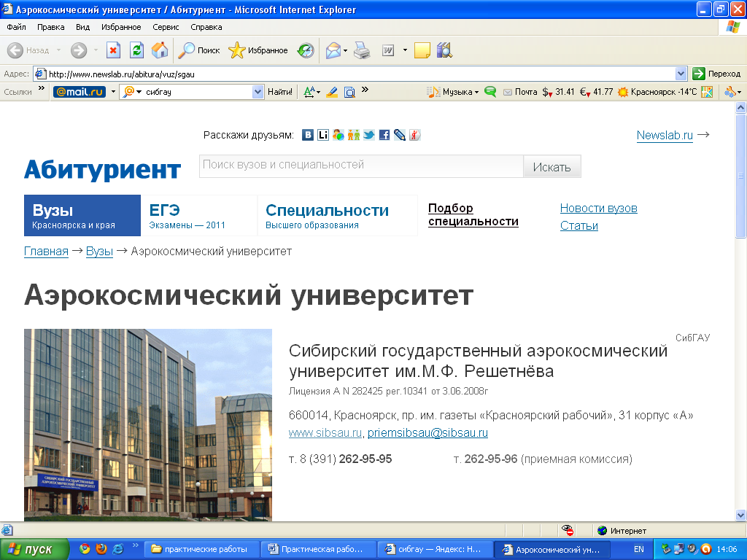Click the yellow note toolbar icon

click(422, 50)
